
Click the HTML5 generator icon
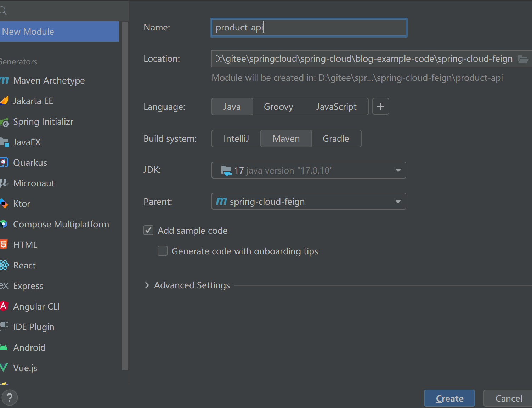[4, 244]
